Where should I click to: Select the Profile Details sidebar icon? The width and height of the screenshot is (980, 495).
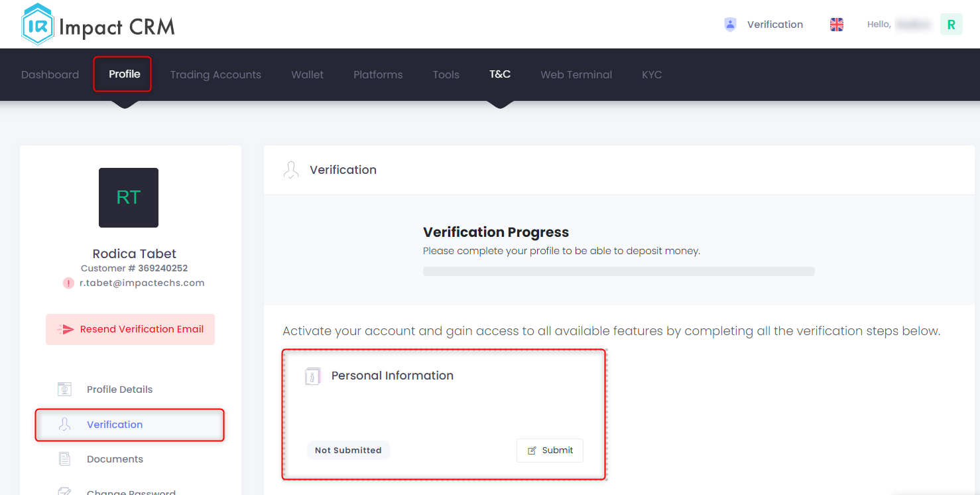pos(64,389)
